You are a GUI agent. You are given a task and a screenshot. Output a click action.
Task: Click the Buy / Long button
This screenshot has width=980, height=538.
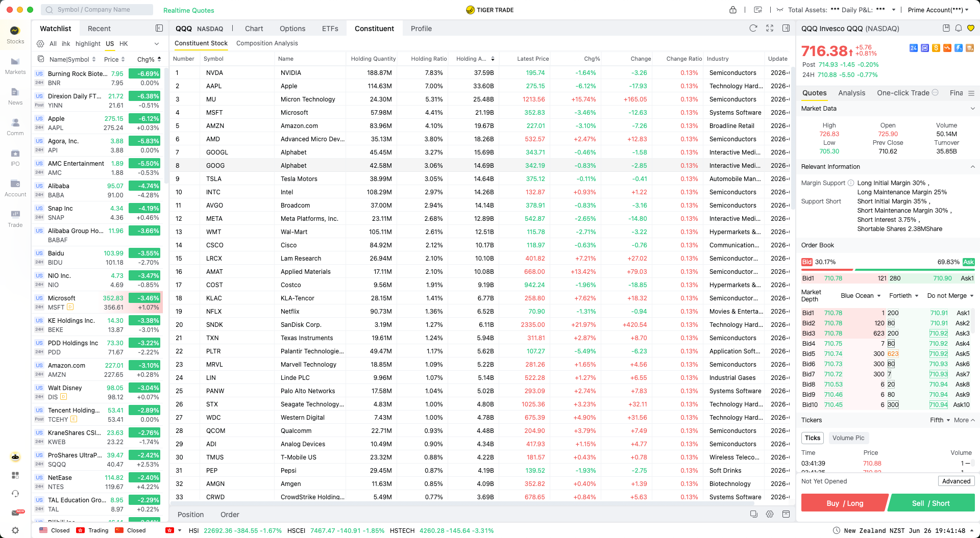pos(845,503)
